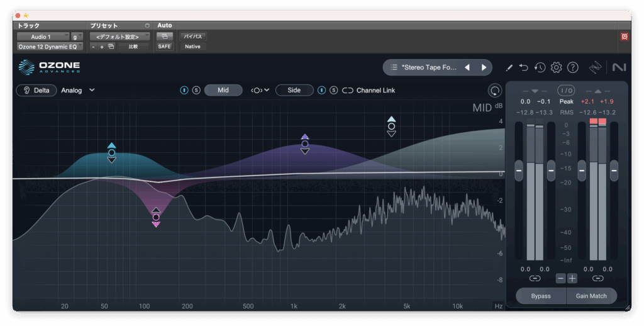Toggle Channel Link for Mid/Side

(369, 90)
